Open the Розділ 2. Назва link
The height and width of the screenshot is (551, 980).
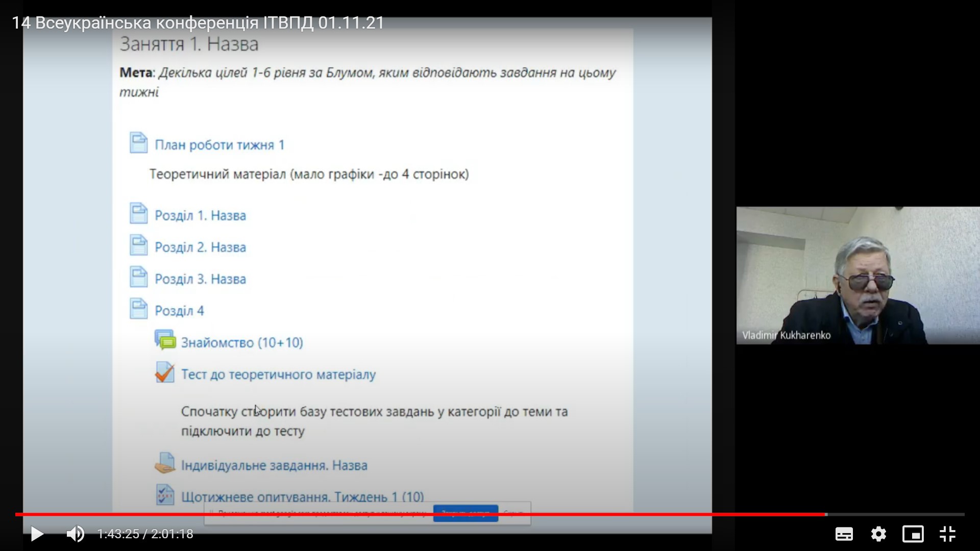point(200,247)
